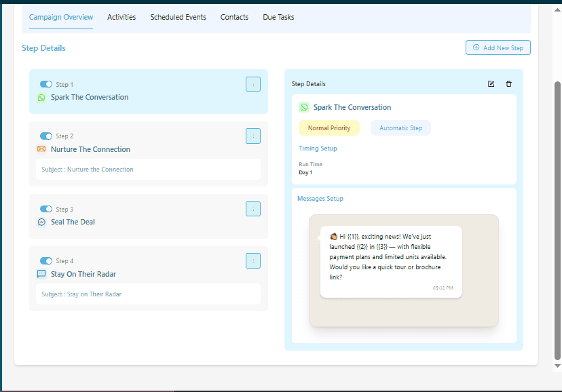
Task: Click the WhatsApp icon in Step 1
Action: pyautogui.click(x=41, y=98)
